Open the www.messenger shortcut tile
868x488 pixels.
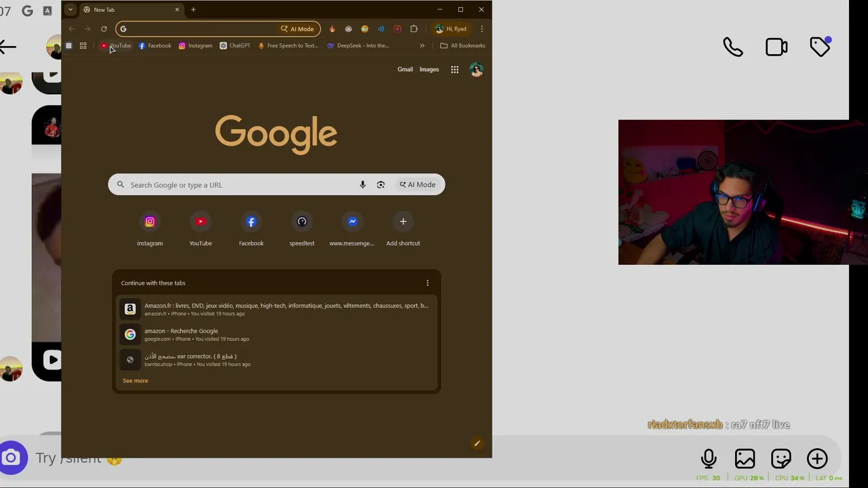[x=352, y=229]
